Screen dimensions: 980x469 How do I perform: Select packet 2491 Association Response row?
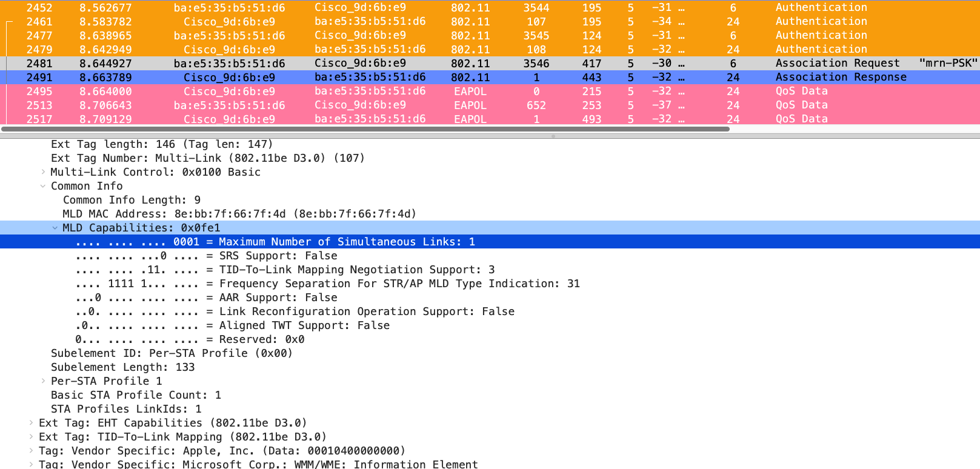pos(424,78)
